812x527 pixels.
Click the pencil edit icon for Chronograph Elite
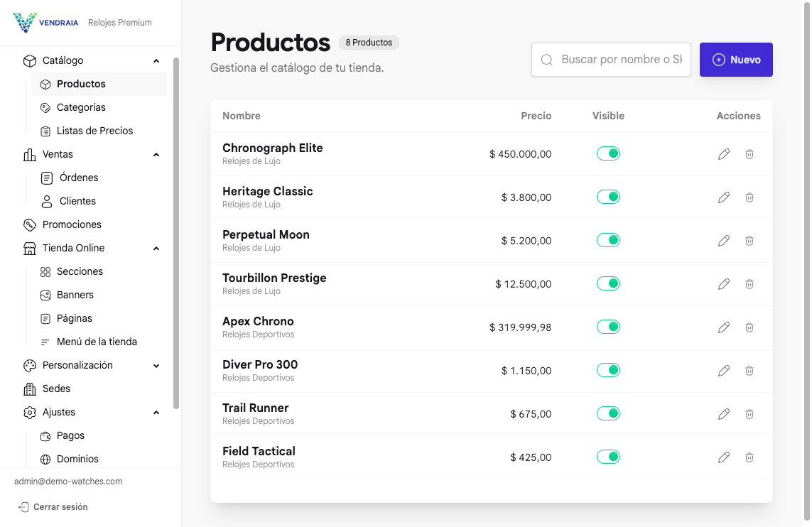(x=724, y=154)
